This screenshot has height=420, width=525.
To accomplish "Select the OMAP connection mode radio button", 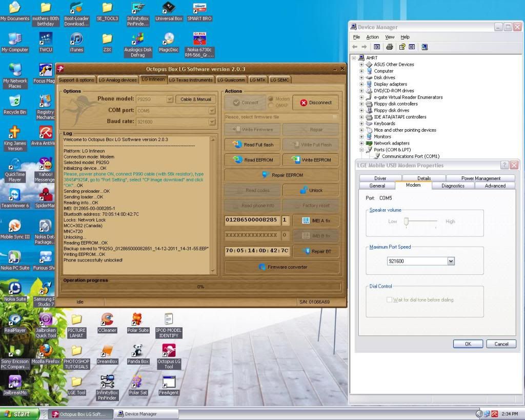I will pos(271,106).
